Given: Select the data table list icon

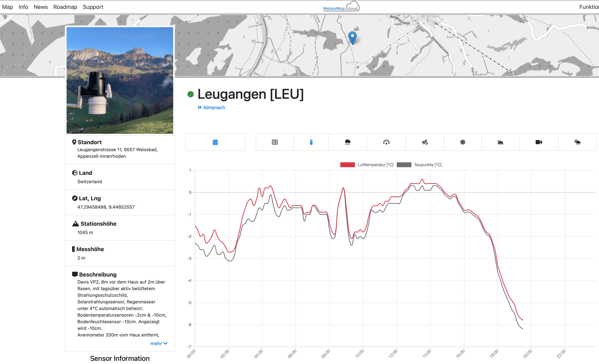Looking at the screenshot, I should [x=275, y=142].
